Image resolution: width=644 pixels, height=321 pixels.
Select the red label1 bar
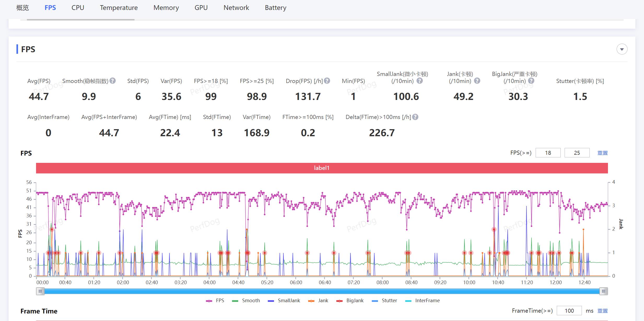(x=322, y=168)
